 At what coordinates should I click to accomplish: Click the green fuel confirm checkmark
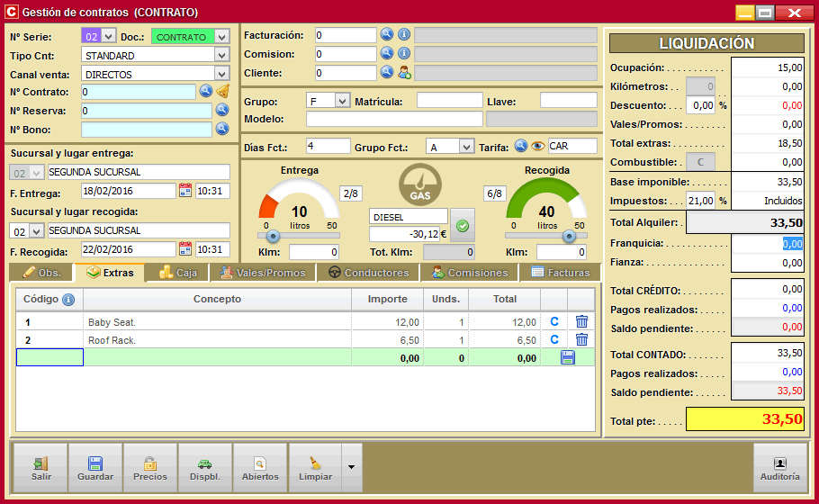coord(462,225)
